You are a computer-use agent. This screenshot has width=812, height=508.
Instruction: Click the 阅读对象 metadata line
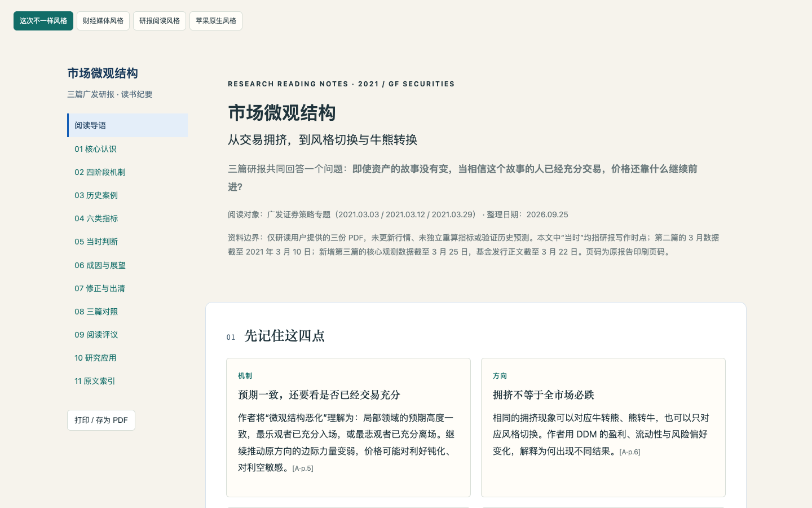398,214
